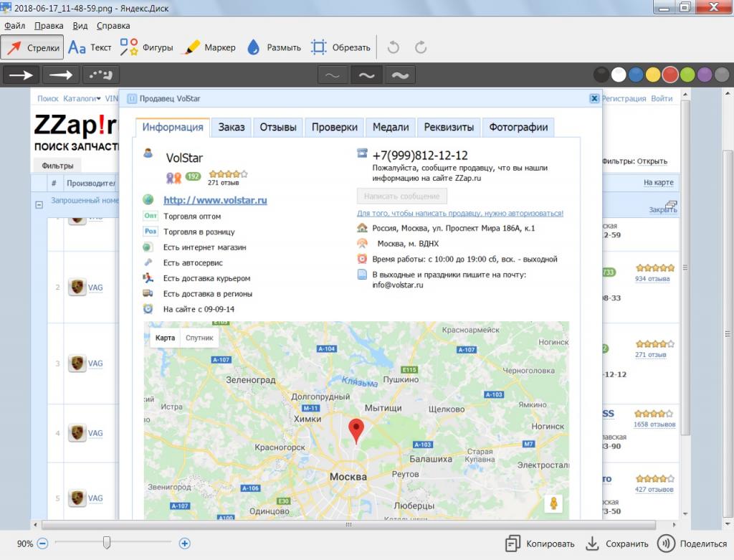Click the Поиск link

click(48, 99)
